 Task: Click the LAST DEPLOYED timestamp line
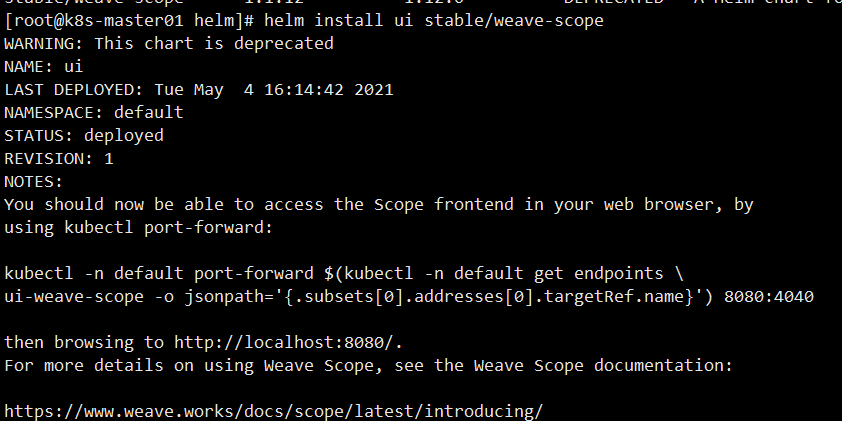tap(199, 90)
